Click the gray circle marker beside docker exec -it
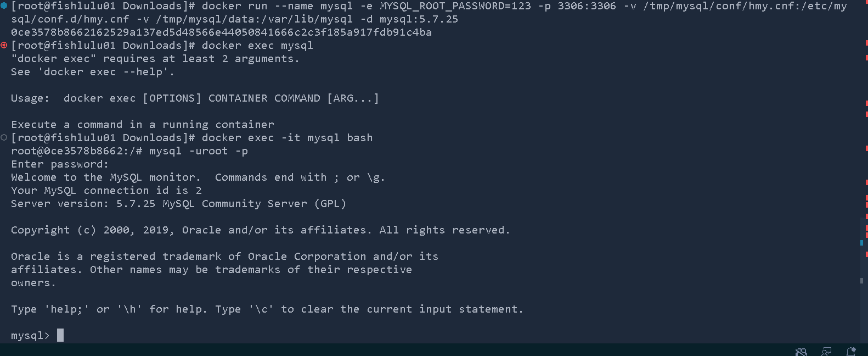This screenshot has width=868, height=356. (4, 137)
